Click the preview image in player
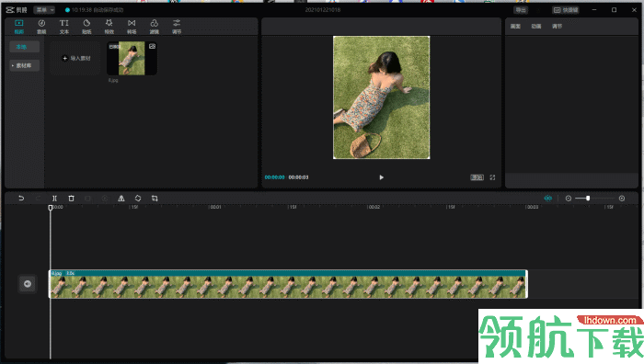Viewport: 644px width, 364px height. (x=381, y=97)
